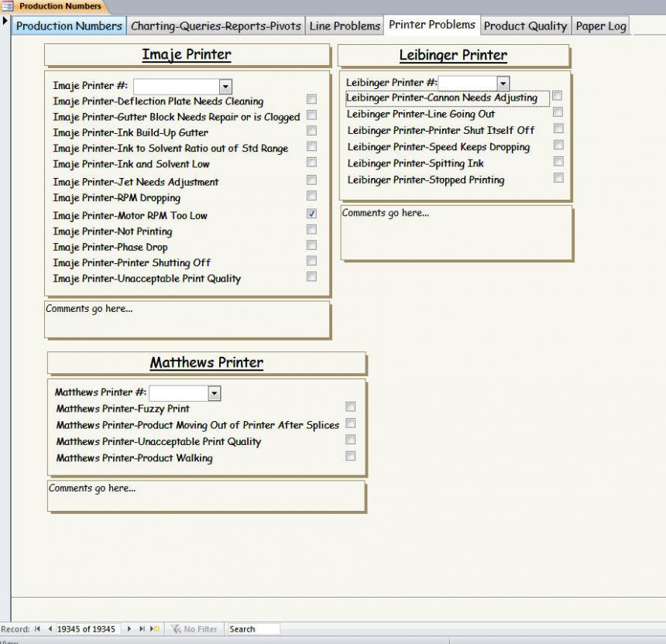Screen dimensions: 666x644
Task: Click Matthews Printer-Product Walking label
Action: pyautogui.click(x=134, y=458)
